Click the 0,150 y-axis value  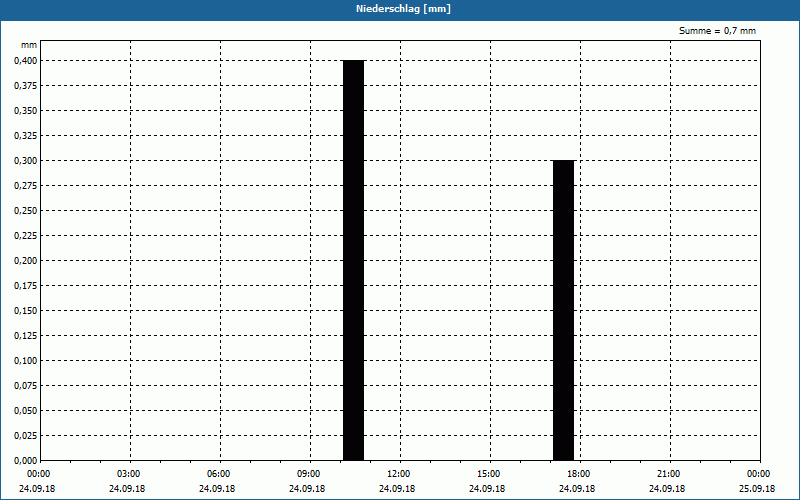tap(26, 311)
